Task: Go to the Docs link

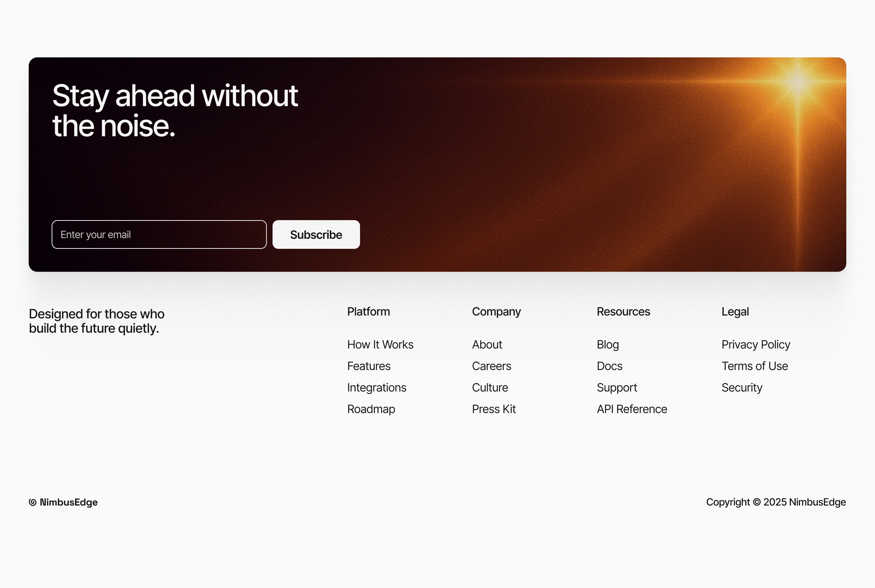Action: [609, 366]
